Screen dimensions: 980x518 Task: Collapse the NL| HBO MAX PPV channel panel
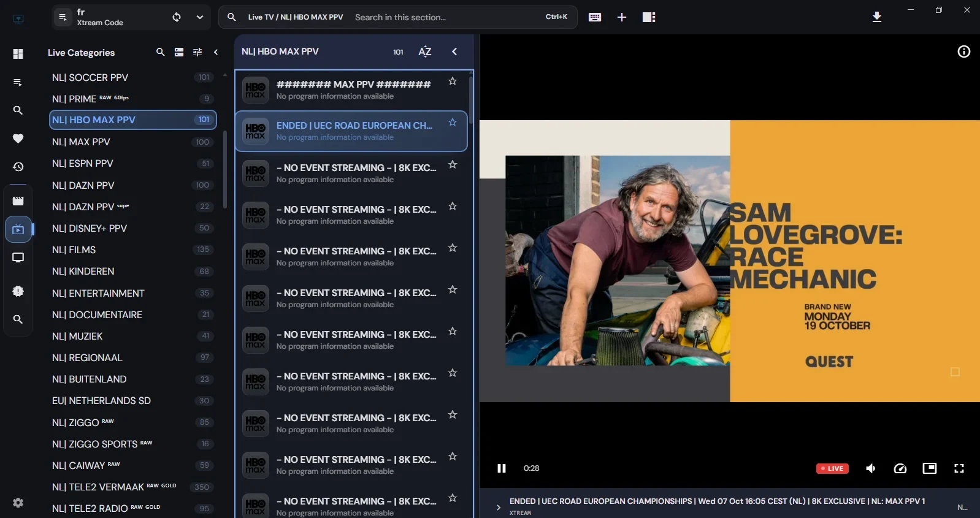click(454, 51)
